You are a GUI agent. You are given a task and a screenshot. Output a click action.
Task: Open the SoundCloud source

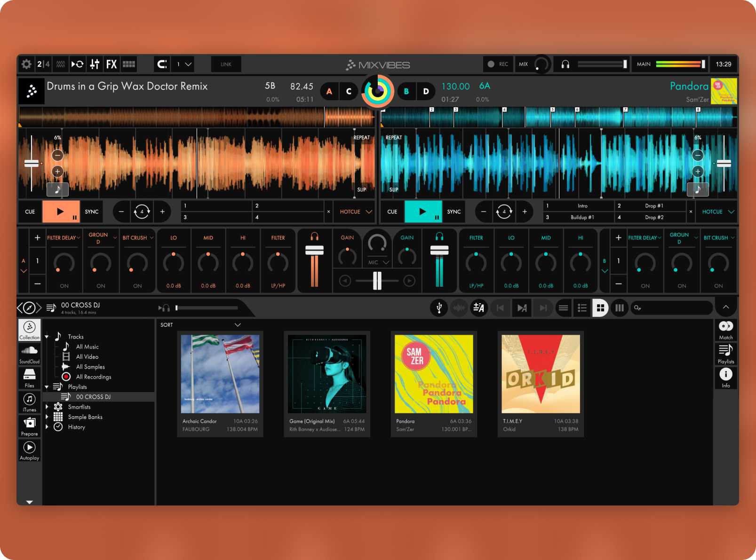coord(29,354)
